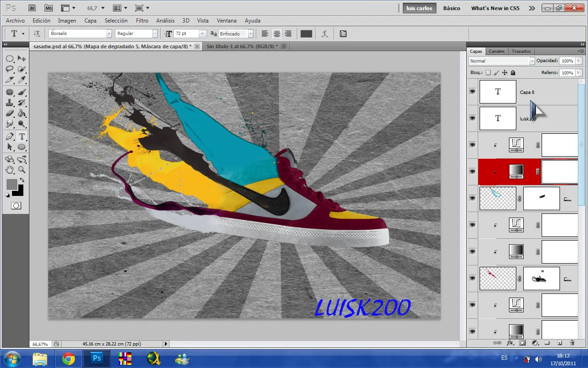The height and width of the screenshot is (368, 588).
Task: Toggle Character and Paragraph panels
Action: (343, 34)
